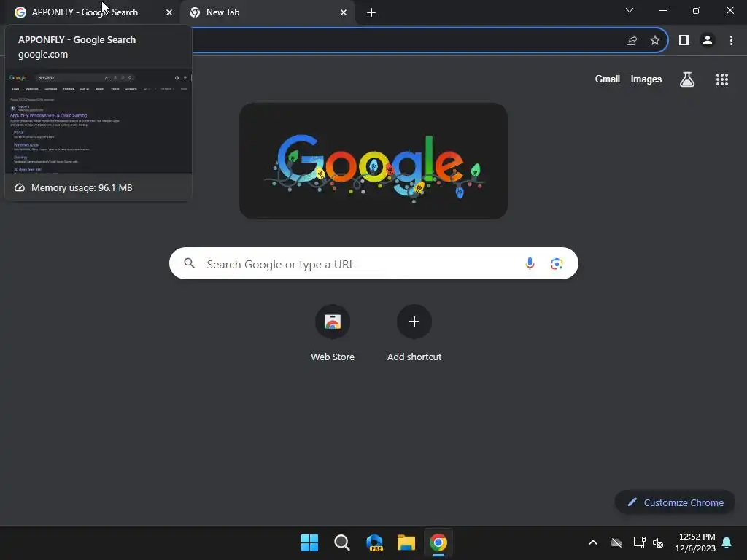This screenshot has height=560, width=747.
Task: Share this page icon in address bar
Action: click(x=632, y=41)
